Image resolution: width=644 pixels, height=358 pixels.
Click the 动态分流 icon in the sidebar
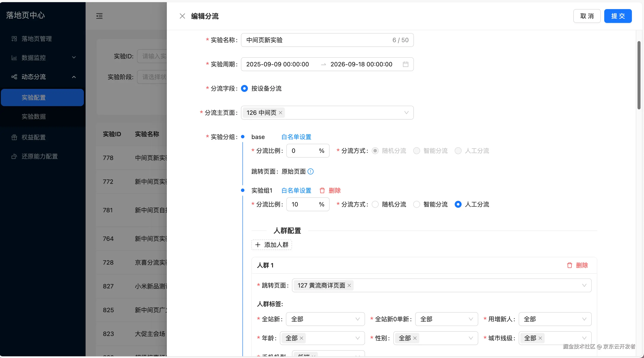pos(14,77)
